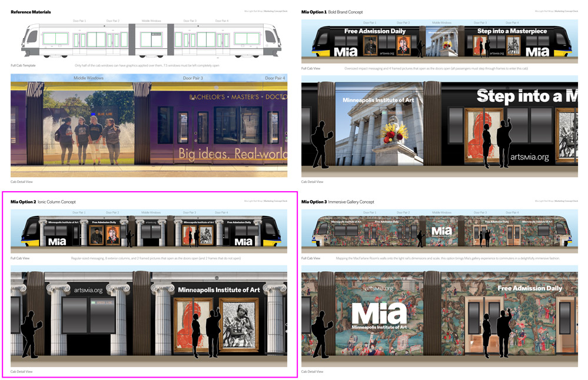
Task: Click the Middle Windows label on purple train photo
Action: click(88, 78)
